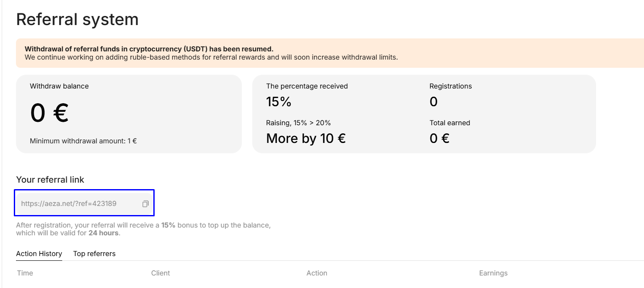Click the Referral system page heading
The width and height of the screenshot is (644, 288).
(x=77, y=19)
